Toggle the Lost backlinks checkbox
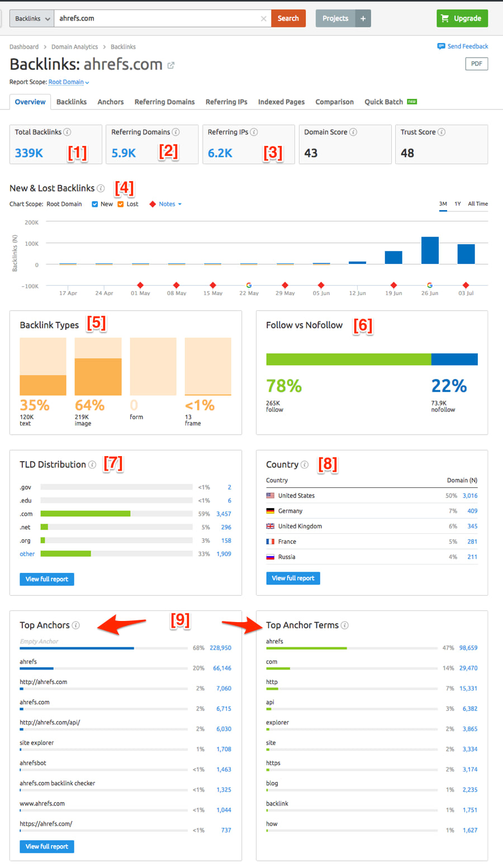Screen dimensions: 503x868 point(121,204)
